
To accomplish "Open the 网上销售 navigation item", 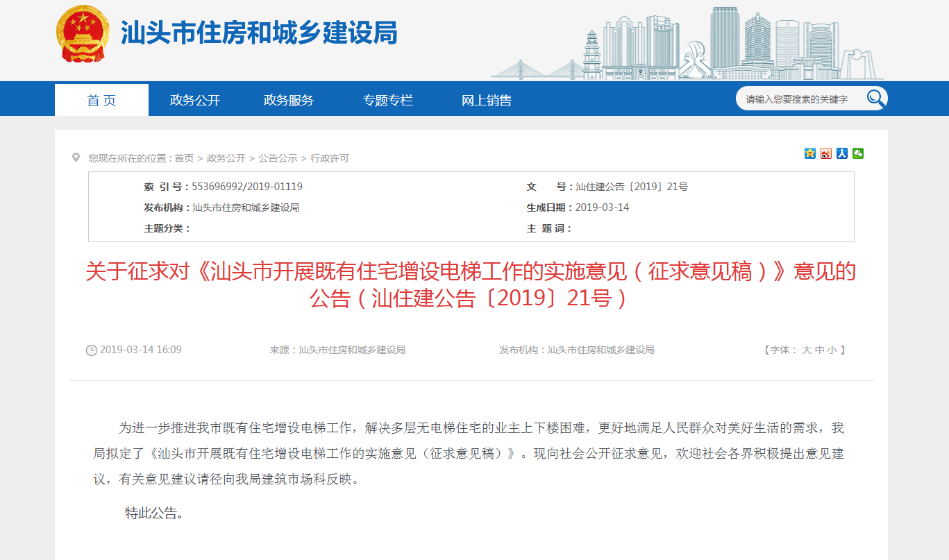I will 487,100.
